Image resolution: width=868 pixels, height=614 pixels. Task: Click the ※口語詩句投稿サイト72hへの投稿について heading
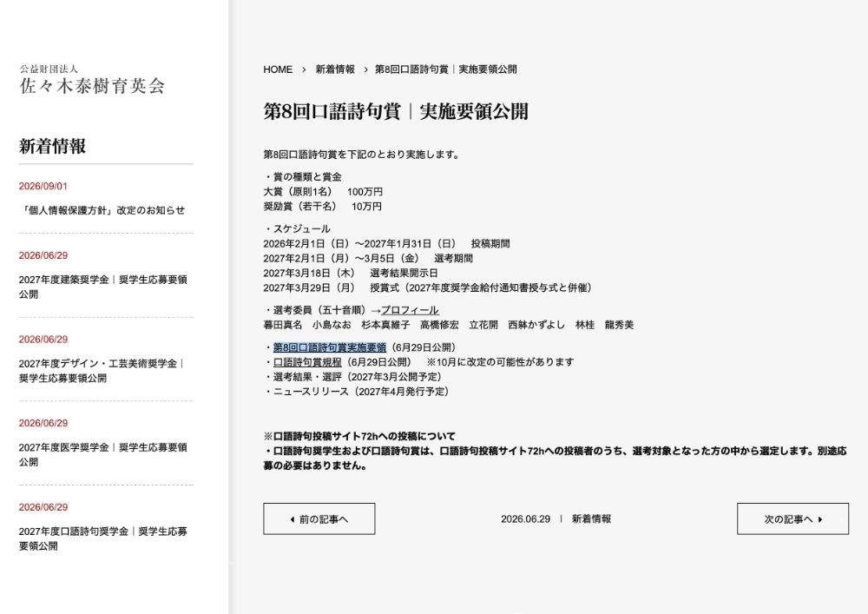click(x=359, y=436)
